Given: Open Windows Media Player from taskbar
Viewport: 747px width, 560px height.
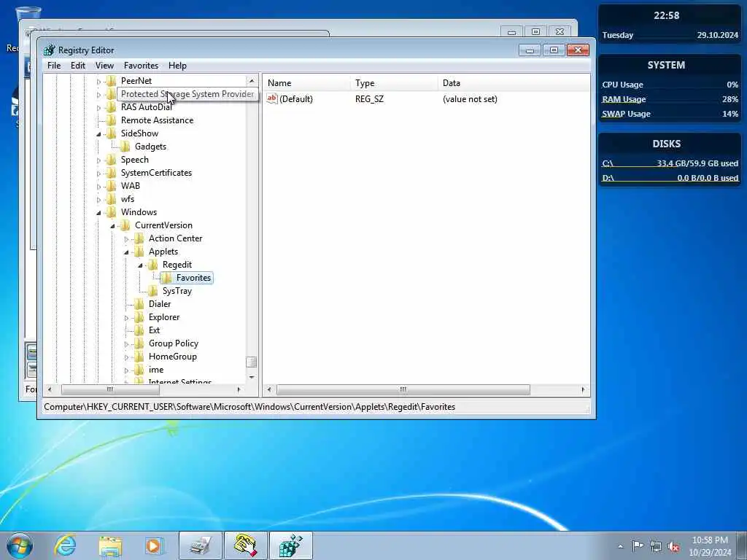Looking at the screenshot, I should point(154,545).
